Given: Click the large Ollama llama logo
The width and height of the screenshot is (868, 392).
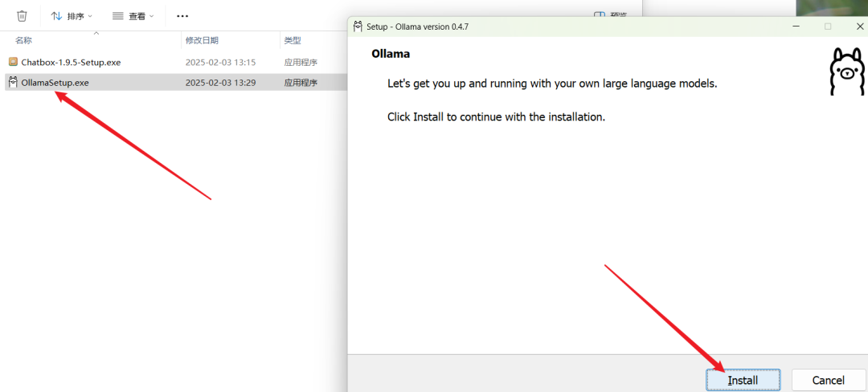Looking at the screenshot, I should click(x=846, y=71).
